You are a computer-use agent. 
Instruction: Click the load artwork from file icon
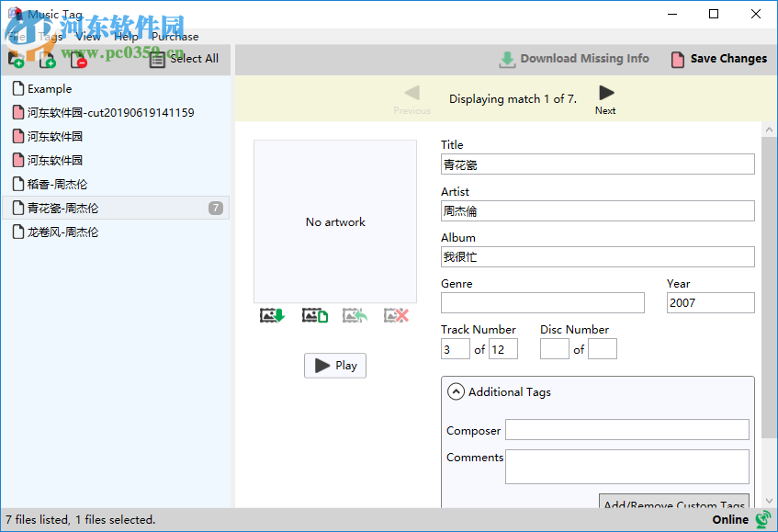point(314,315)
